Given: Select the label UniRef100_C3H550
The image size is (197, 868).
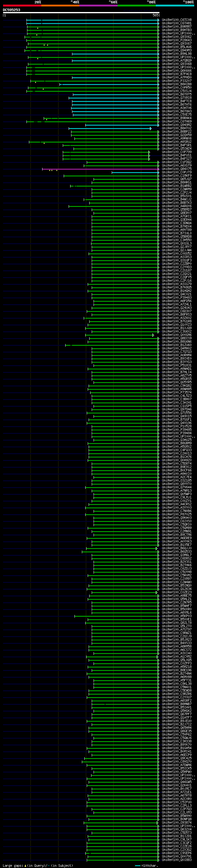Looking at the screenshot, I should click(177, 240).
